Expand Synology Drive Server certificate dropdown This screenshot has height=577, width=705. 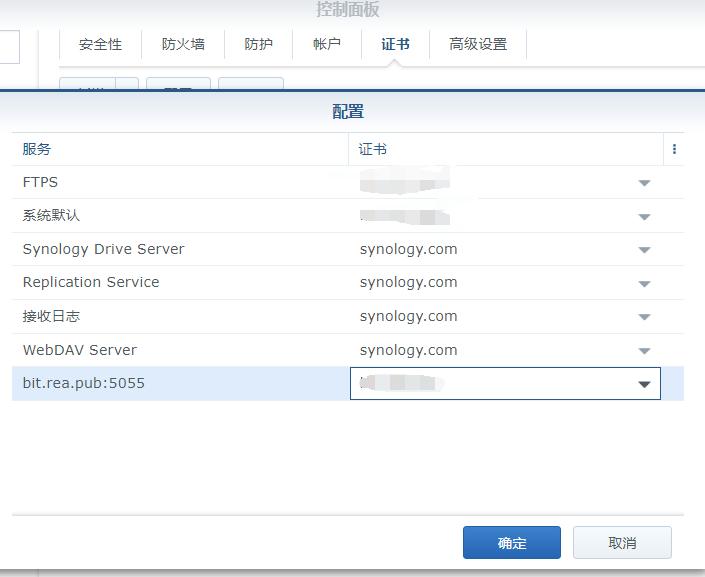click(x=644, y=250)
